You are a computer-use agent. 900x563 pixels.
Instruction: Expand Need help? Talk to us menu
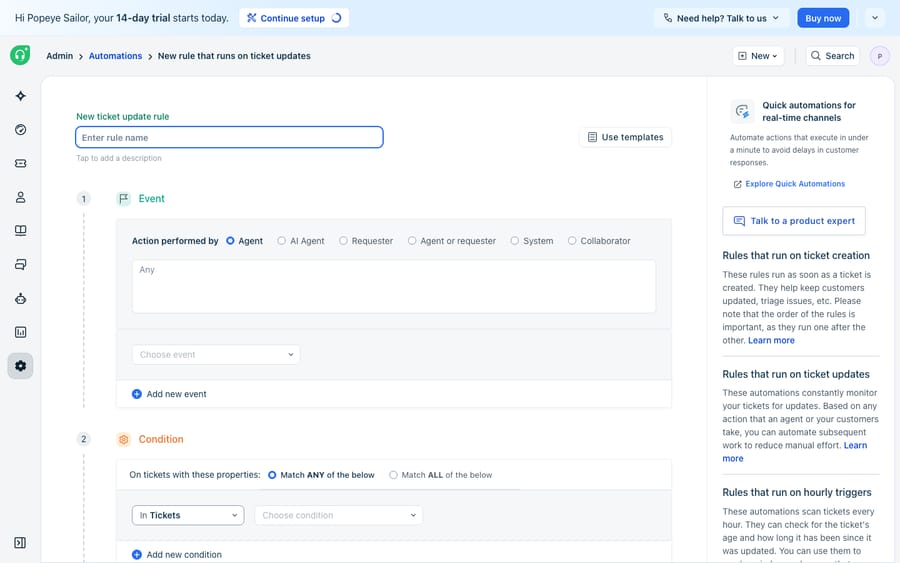(721, 18)
